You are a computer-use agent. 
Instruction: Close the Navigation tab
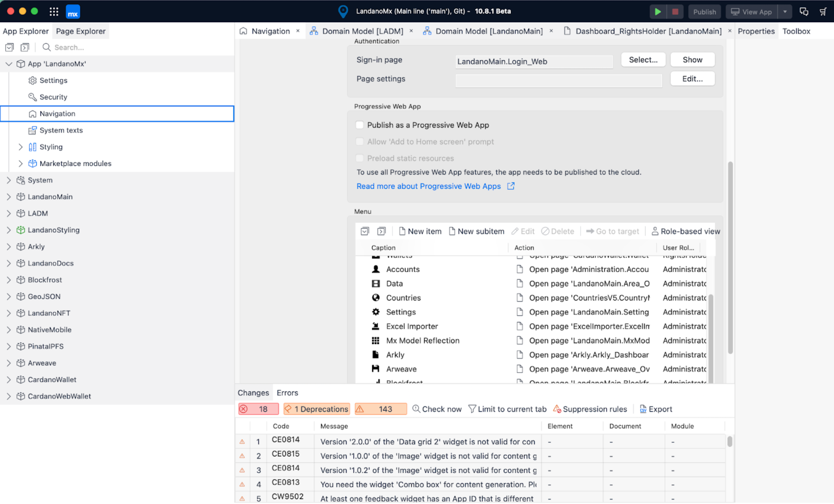pyautogui.click(x=298, y=31)
